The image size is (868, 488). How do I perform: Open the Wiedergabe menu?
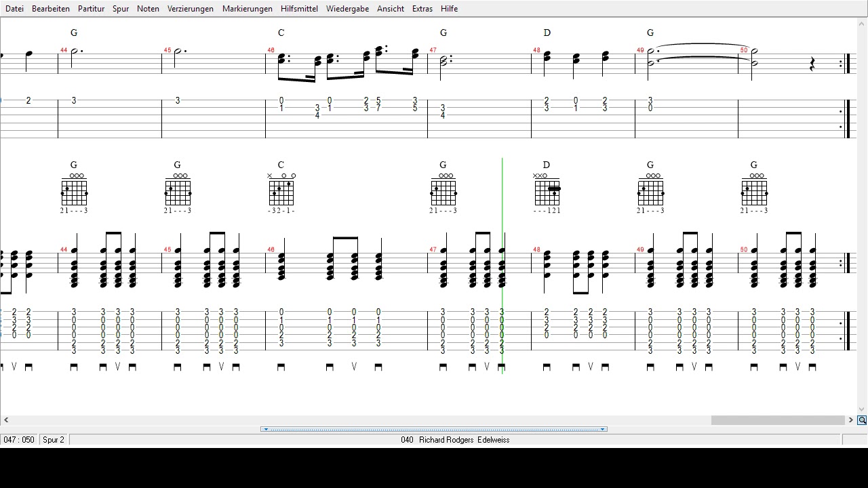347,9
